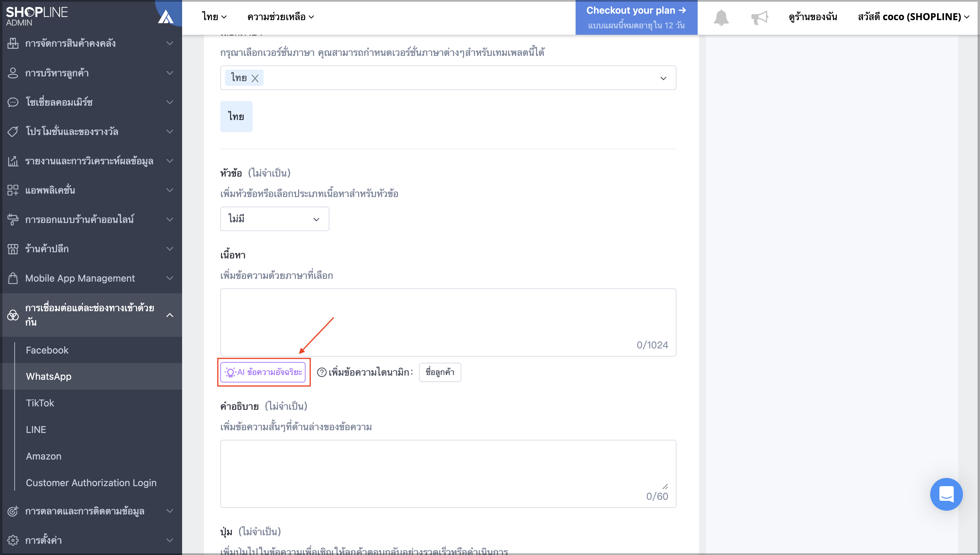This screenshot has height=555, width=980.
Task: Click inside the คำอธิบาย description text area
Action: tap(448, 474)
